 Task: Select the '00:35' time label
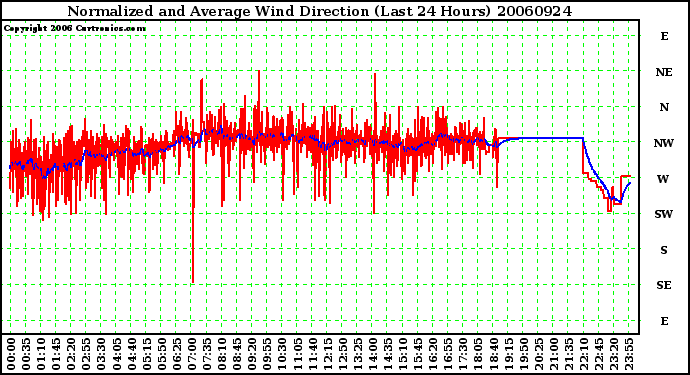coord(26,354)
